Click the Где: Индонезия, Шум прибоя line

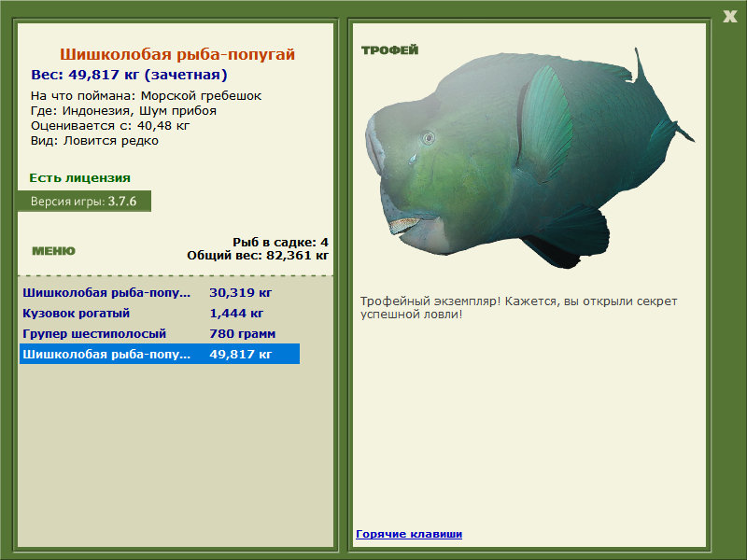click(x=123, y=111)
